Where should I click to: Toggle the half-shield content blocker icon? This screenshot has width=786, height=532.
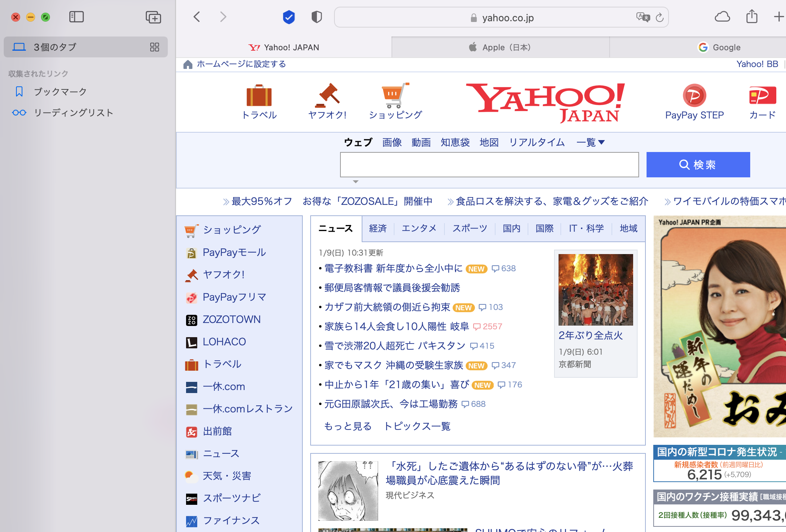click(x=317, y=17)
